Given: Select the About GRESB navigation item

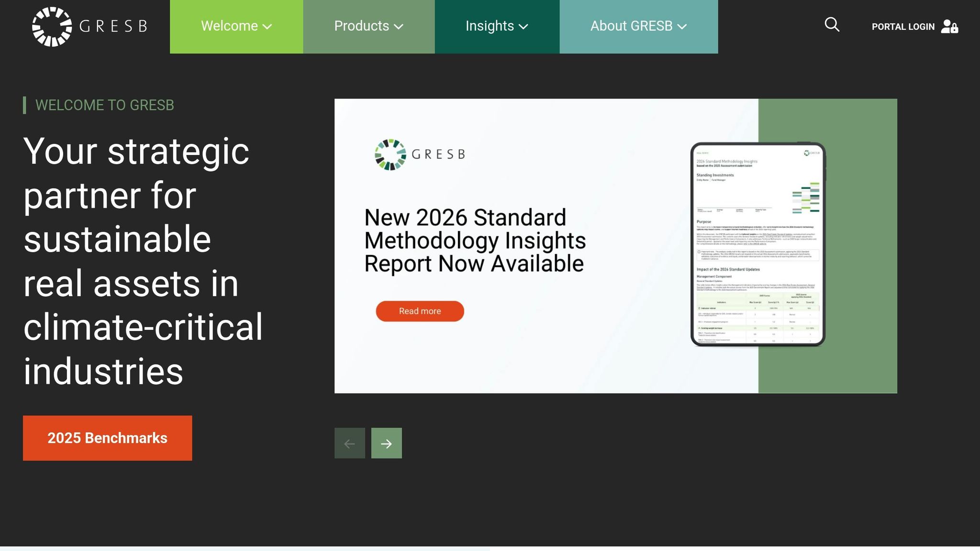Looking at the screenshot, I should (x=631, y=26).
